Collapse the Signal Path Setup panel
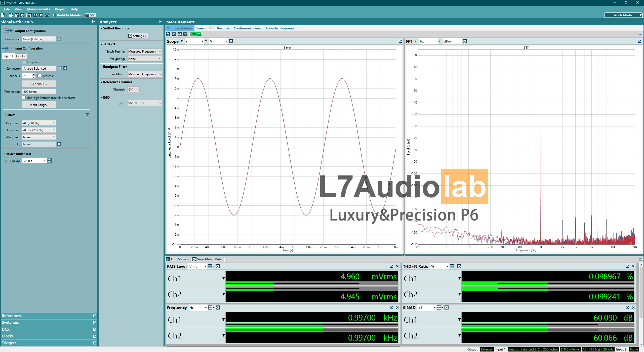 [94, 22]
